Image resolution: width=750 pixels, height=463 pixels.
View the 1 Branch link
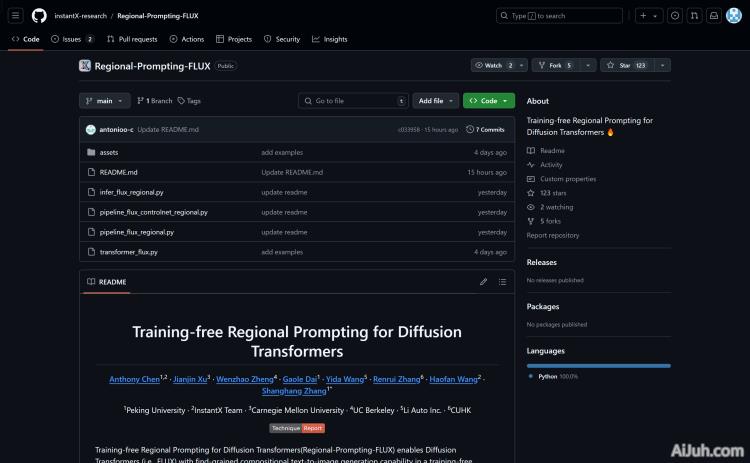tap(154, 101)
